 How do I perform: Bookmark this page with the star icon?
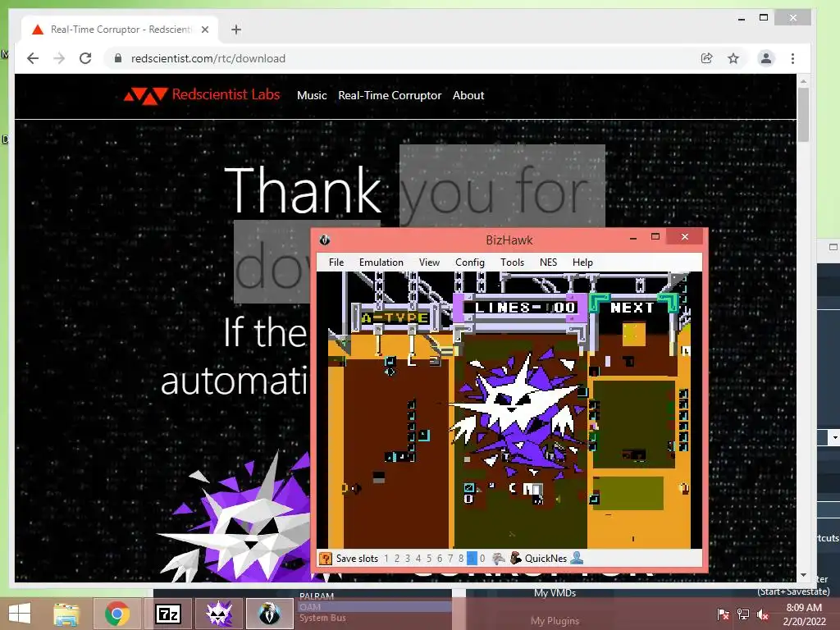(x=733, y=58)
